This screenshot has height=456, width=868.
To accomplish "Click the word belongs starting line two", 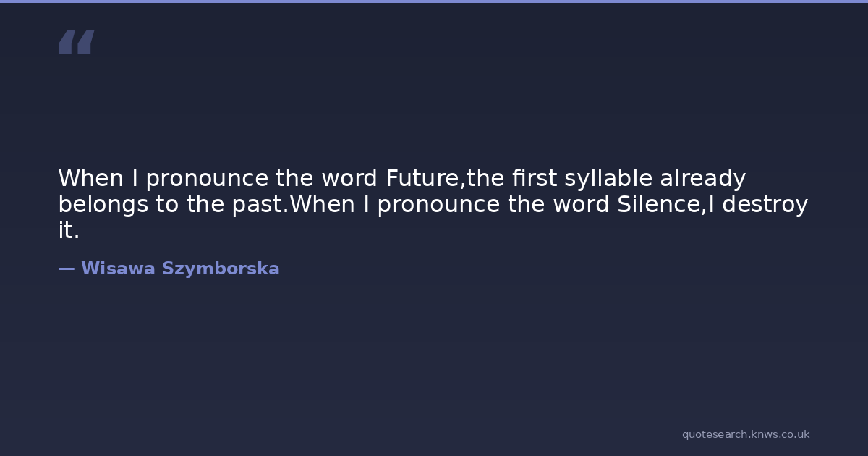I will (103, 205).
